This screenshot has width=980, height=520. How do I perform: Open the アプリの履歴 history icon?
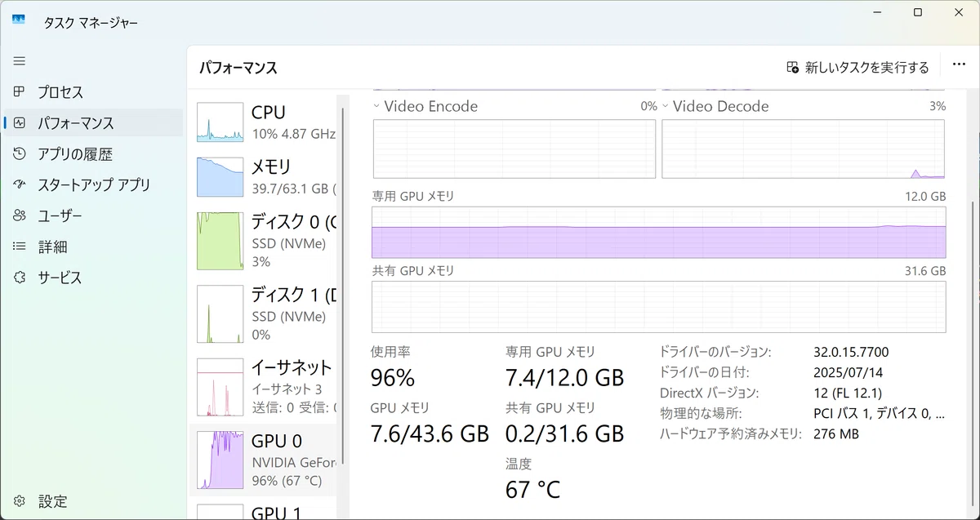click(20, 154)
